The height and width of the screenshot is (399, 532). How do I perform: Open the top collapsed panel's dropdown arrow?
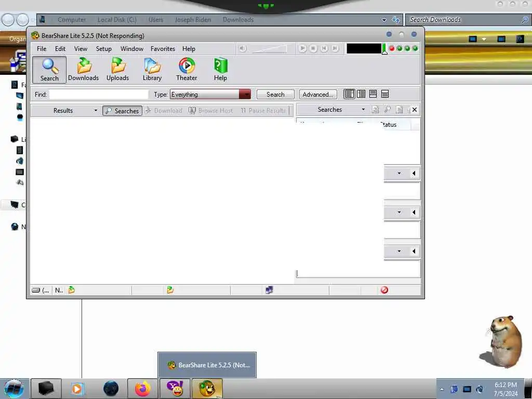[x=399, y=174]
